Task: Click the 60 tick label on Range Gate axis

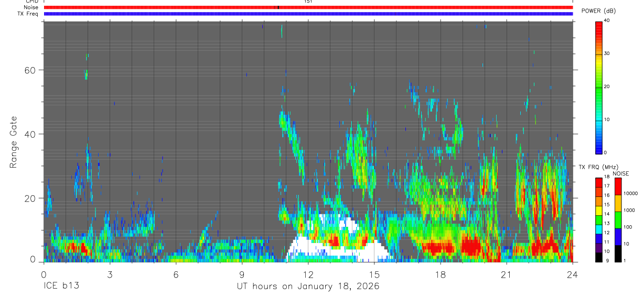Action: 31,70
